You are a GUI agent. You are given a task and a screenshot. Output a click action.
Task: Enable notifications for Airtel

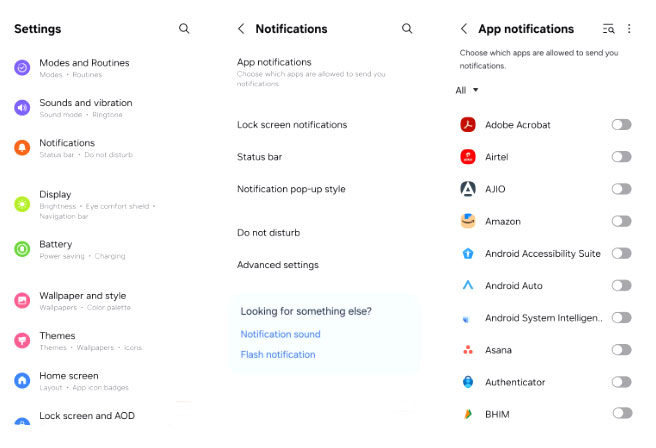621,157
